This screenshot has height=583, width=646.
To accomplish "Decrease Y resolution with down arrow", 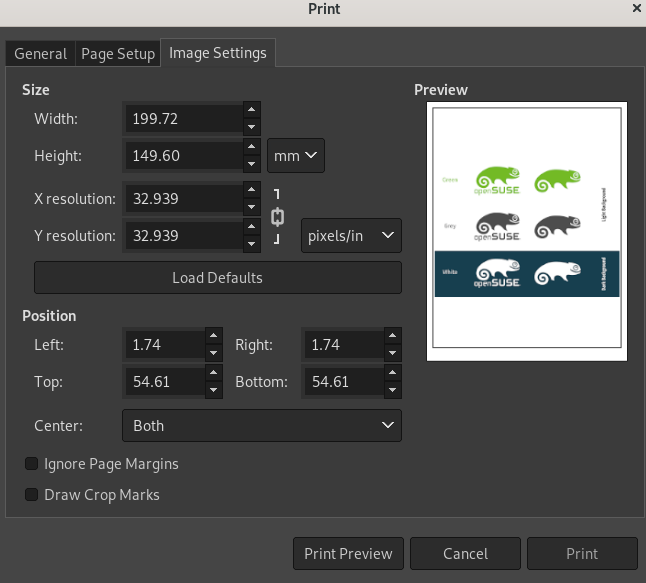I will pos(252,245).
